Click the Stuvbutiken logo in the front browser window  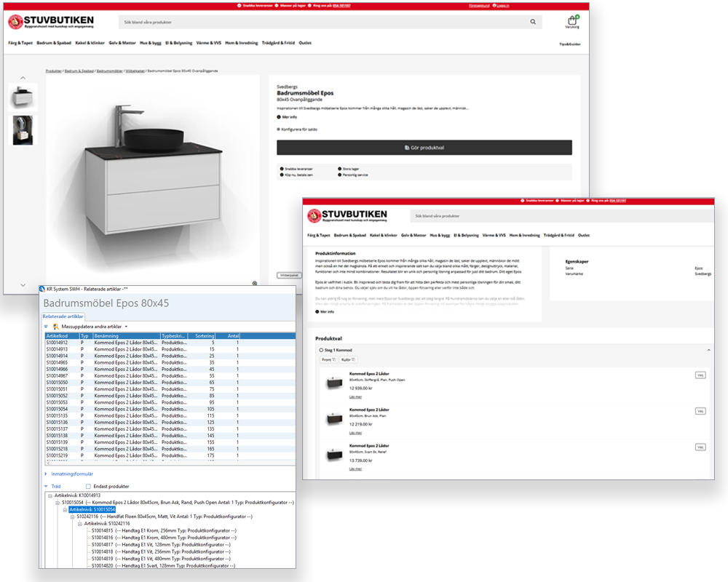pyautogui.click(x=347, y=215)
